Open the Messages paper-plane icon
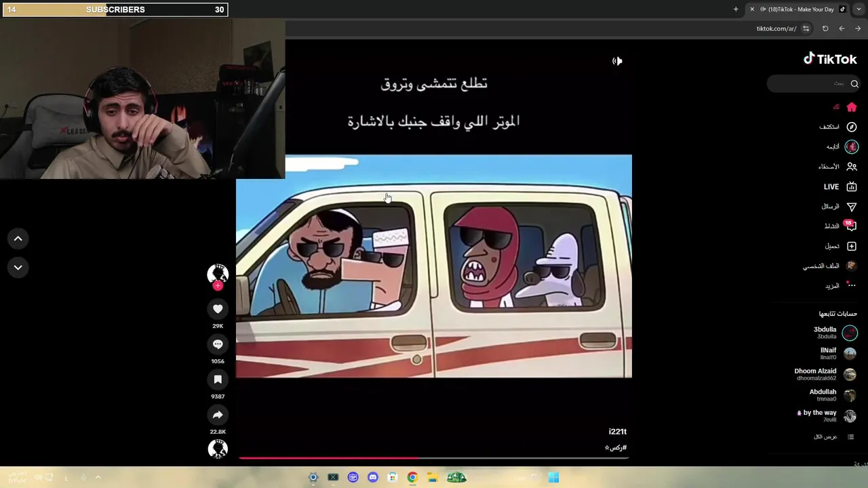The width and height of the screenshot is (868, 488). click(852, 207)
